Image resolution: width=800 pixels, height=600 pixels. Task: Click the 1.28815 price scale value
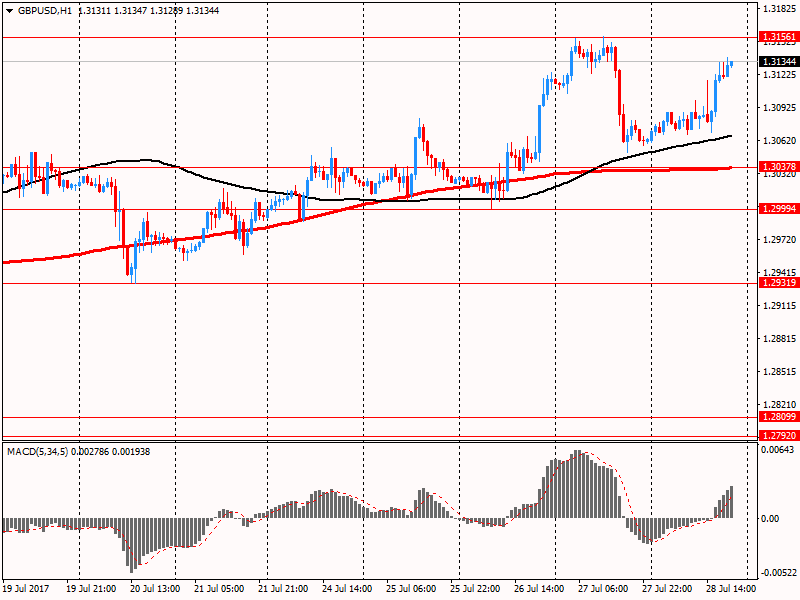pyautogui.click(x=779, y=339)
